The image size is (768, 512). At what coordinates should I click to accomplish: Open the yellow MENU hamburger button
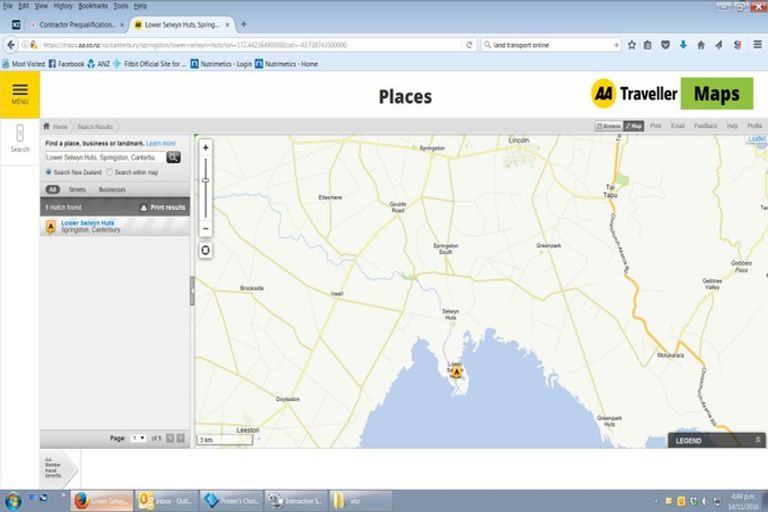pos(19,94)
